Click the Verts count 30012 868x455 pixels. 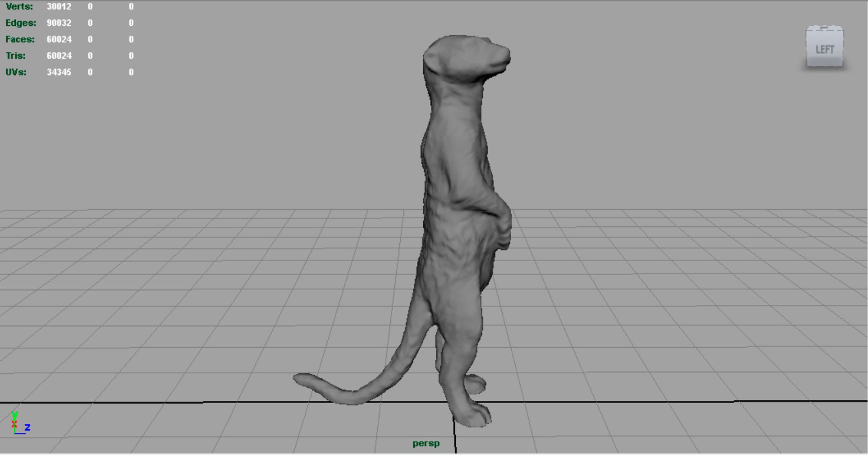[59, 6]
